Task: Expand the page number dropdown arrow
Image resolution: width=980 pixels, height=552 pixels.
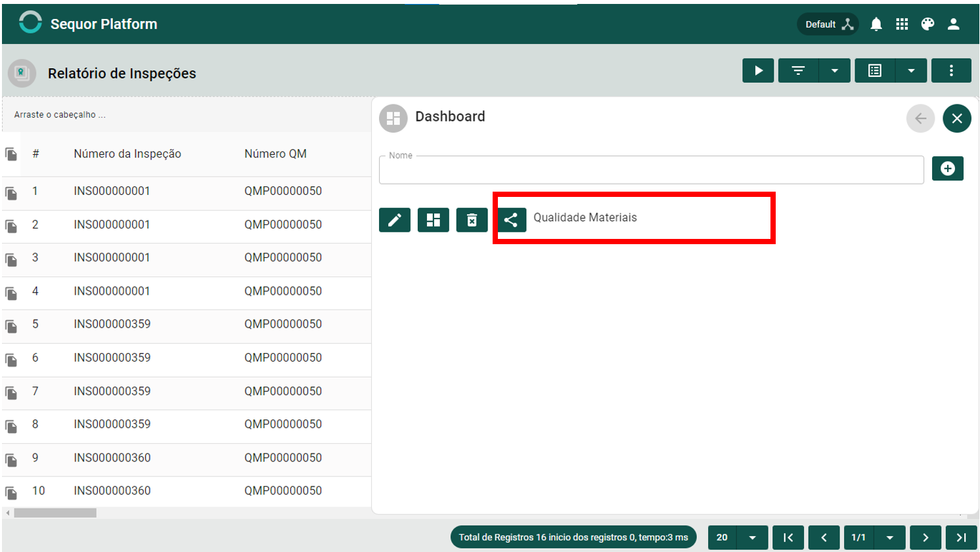Action: coord(890,537)
